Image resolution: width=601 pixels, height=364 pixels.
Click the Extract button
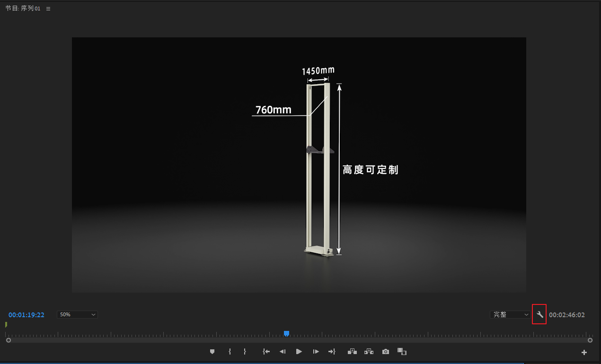coord(369,352)
